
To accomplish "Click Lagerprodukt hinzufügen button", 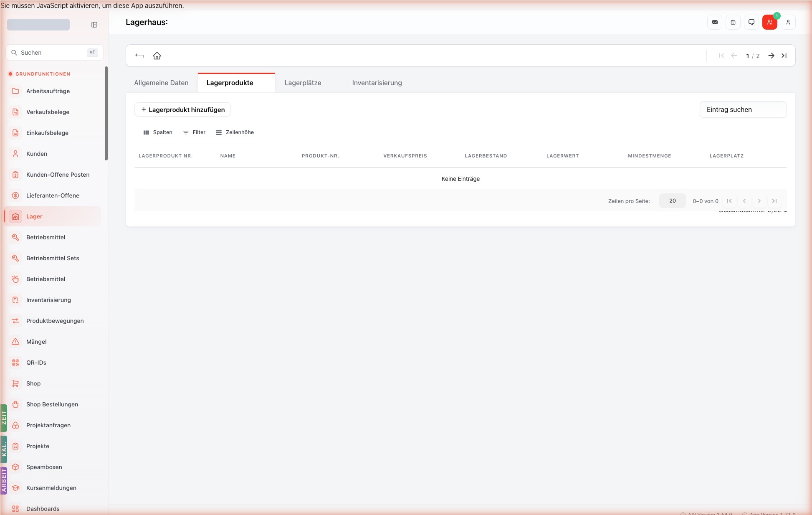I will point(183,109).
